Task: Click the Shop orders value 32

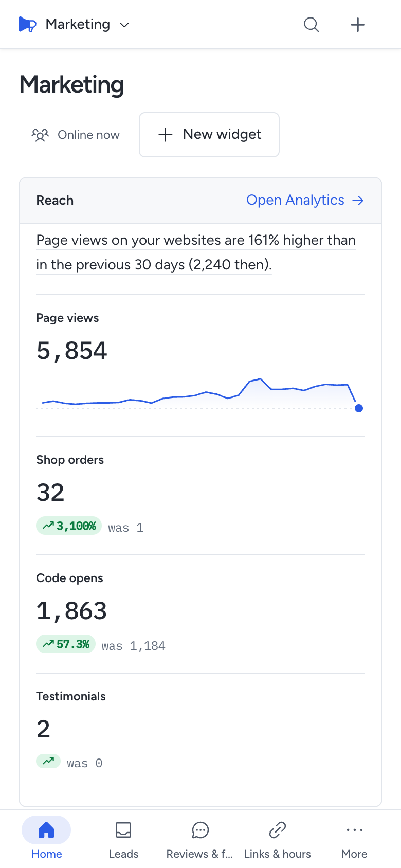Action: pos(50,493)
